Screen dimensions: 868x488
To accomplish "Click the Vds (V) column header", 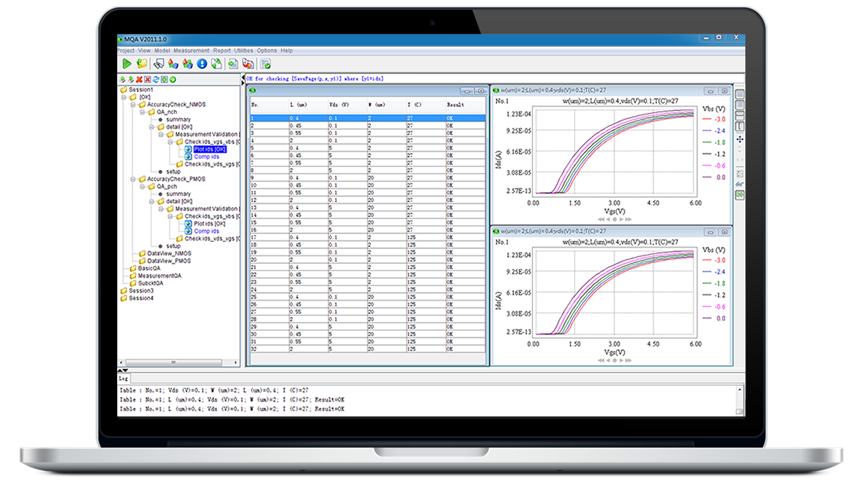I will pyautogui.click(x=347, y=105).
